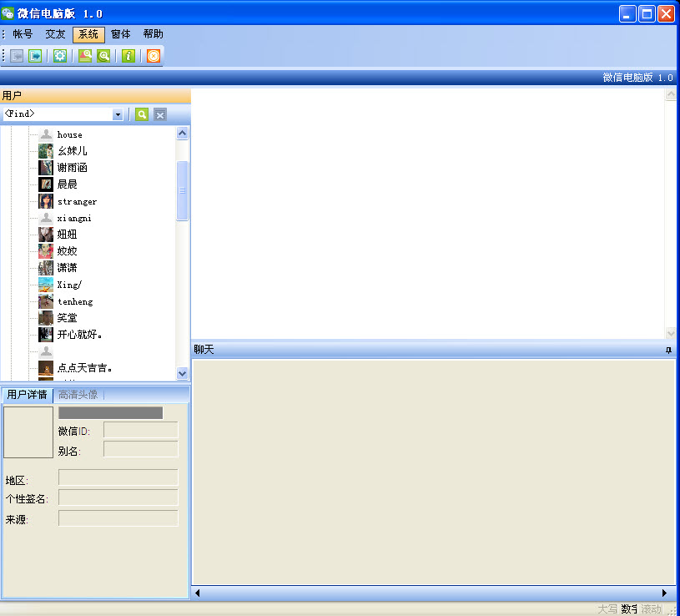The width and height of the screenshot is (680, 616).
Task: Click the user list scroll-down arrow
Action: pyautogui.click(x=183, y=373)
